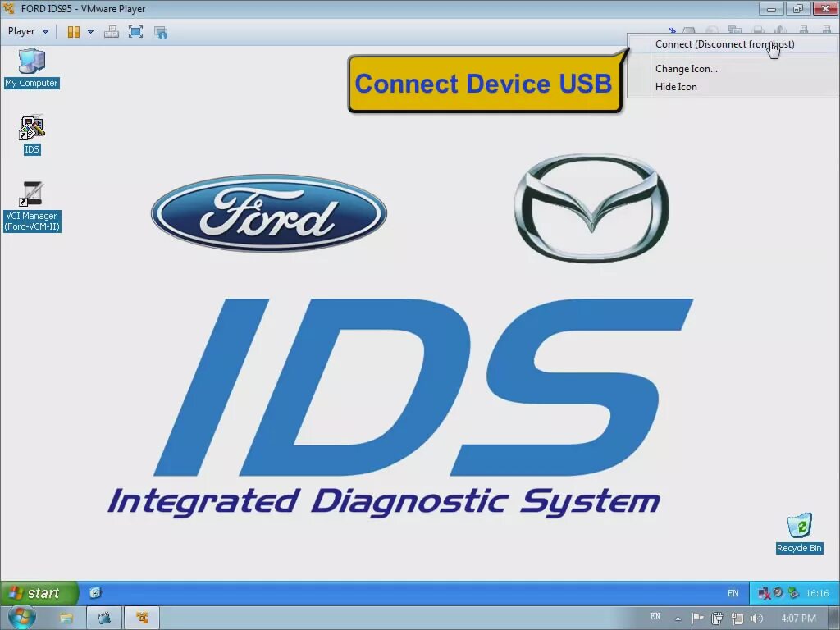
Task: Select the Recycle Bin icon
Action: pyautogui.click(x=799, y=533)
